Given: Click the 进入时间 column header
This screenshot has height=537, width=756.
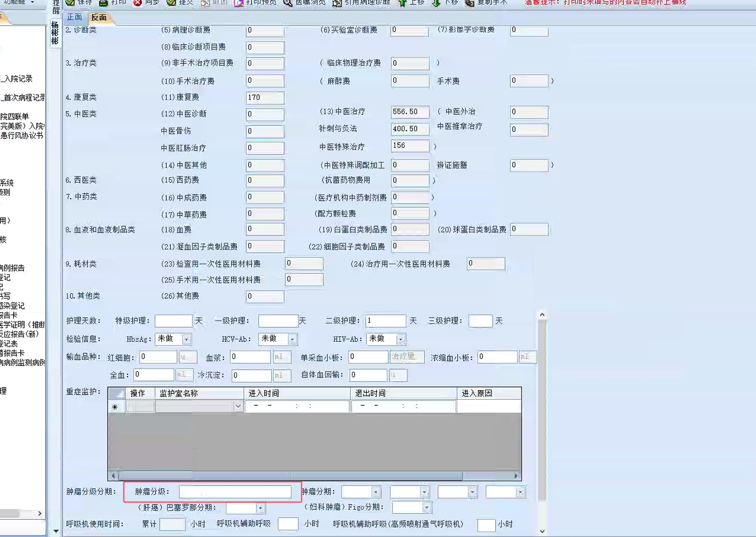Looking at the screenshot, I should 297,393.
